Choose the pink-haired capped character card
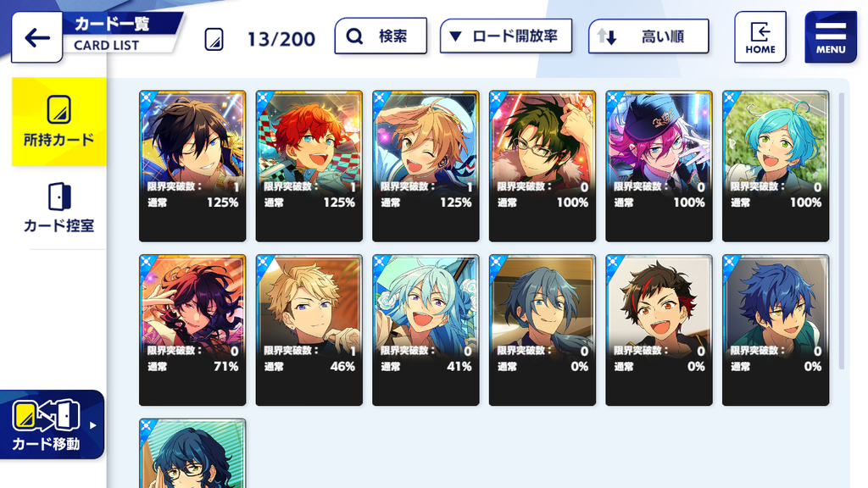This screenshot has height=488, width=868. pos(659,166)
